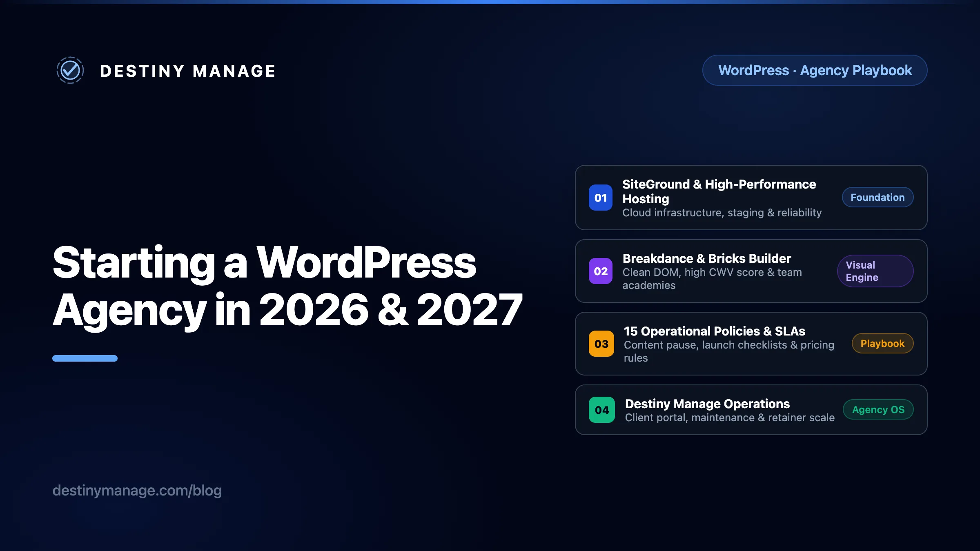Visit the destinymanage.com/blog link

(x=137, y=490)
